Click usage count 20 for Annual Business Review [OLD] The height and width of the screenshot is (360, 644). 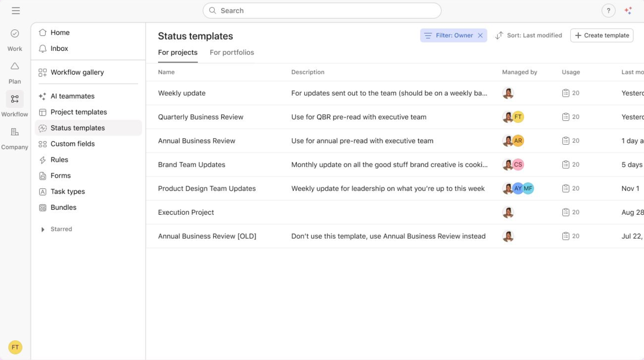coord(576,236)
